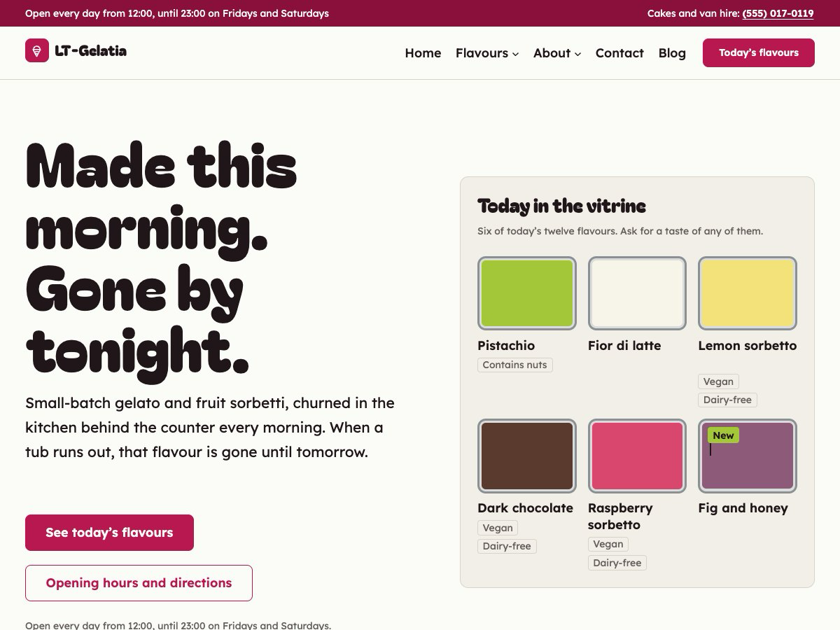This screenshot has height=630, width=840.
Task: Click the Dairy-free tag under Raspberry sorbetto
Action: pyautogui.click(x=617, y=563)
